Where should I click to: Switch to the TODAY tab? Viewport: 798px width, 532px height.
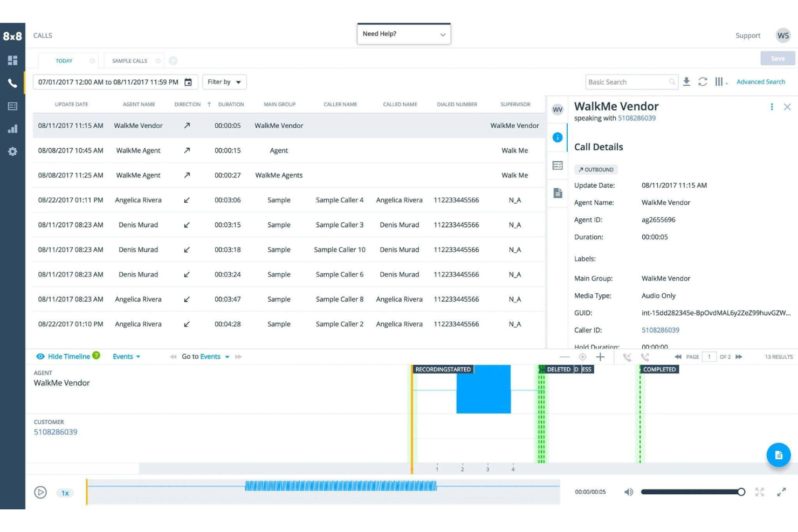tap(64, 61)
